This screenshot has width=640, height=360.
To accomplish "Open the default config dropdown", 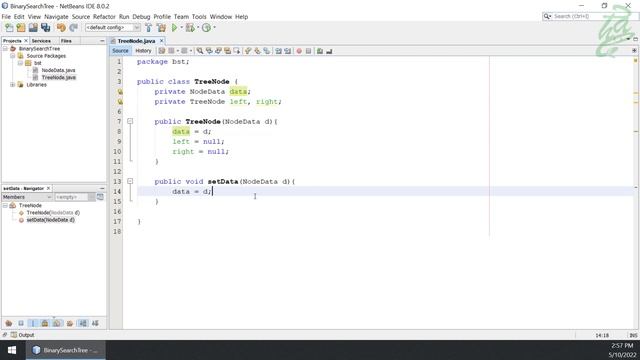I will tap(137, 28).
